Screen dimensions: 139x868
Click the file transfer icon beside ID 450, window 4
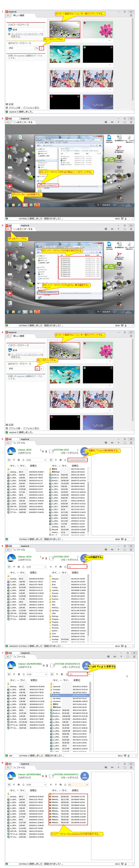pos(37,369)
